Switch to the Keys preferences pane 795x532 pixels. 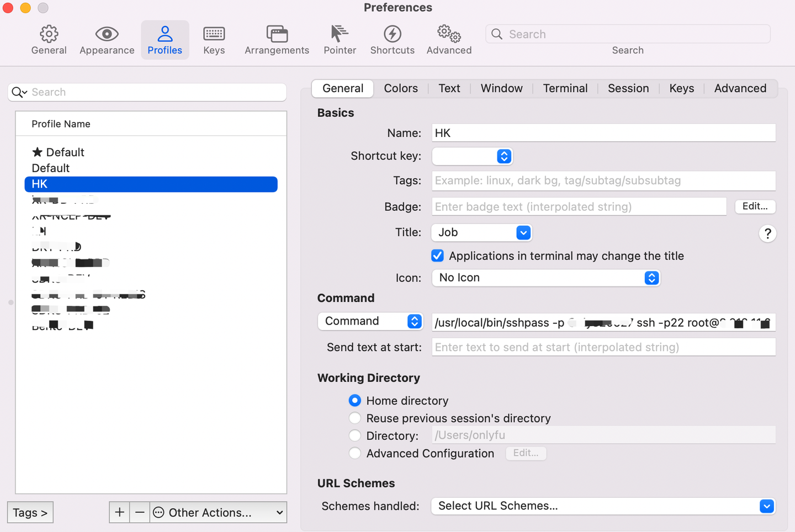pos(214,39)
